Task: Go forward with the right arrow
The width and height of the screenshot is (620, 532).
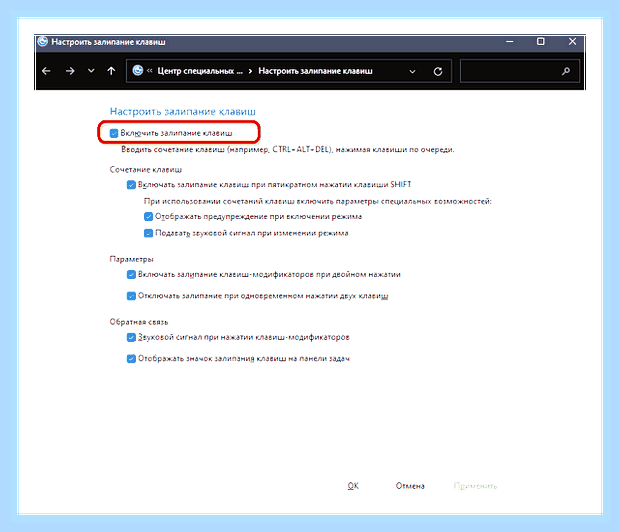Action: (x=70, y=71)
